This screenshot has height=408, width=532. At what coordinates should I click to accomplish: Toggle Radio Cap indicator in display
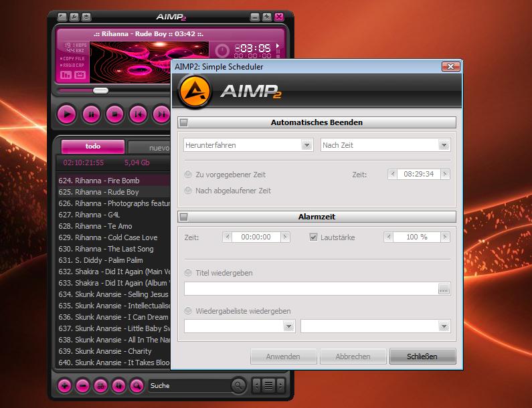[x=72, y=65]
